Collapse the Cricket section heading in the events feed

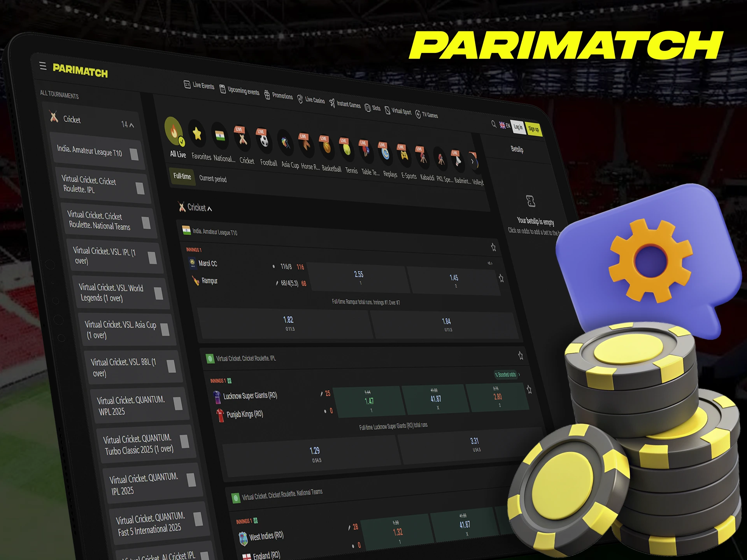point(209,208)
